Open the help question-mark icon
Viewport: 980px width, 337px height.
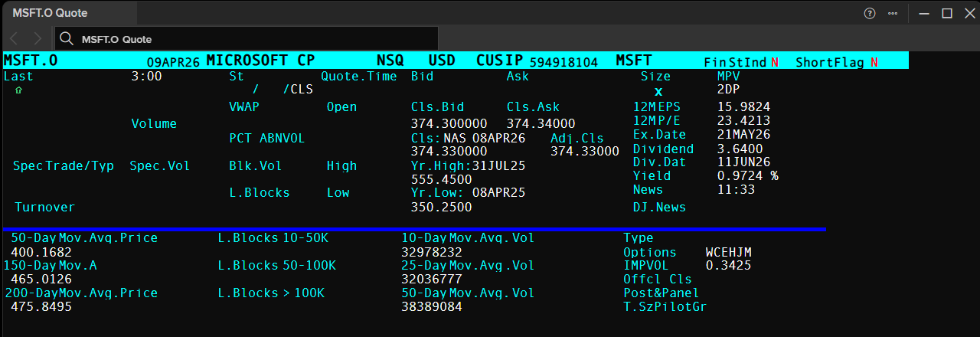click(x=869, y=13)
